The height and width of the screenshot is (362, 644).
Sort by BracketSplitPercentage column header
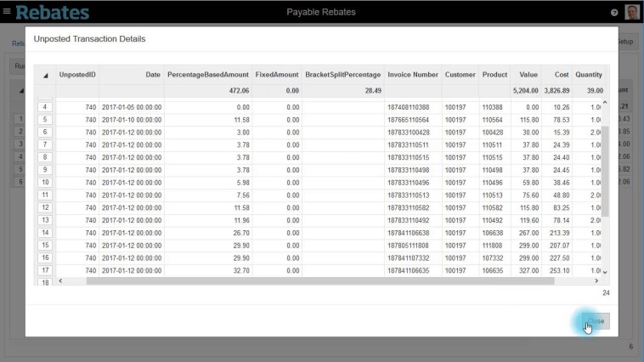pyautogui.click(x=343, y=75)
